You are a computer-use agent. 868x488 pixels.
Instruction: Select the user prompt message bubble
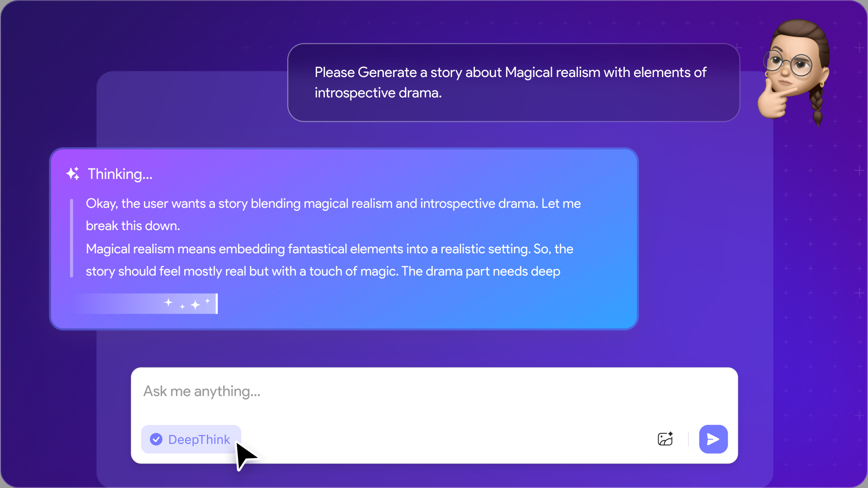(513, 83)
